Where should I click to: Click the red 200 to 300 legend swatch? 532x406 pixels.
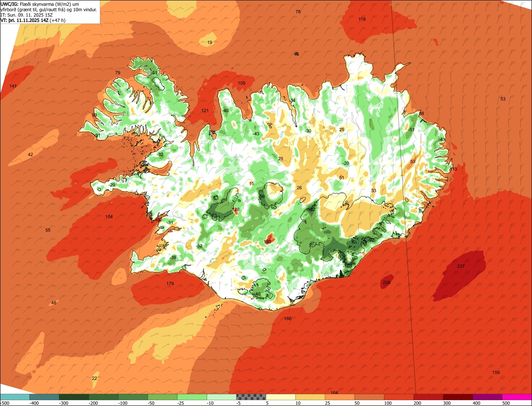(428, 397)
